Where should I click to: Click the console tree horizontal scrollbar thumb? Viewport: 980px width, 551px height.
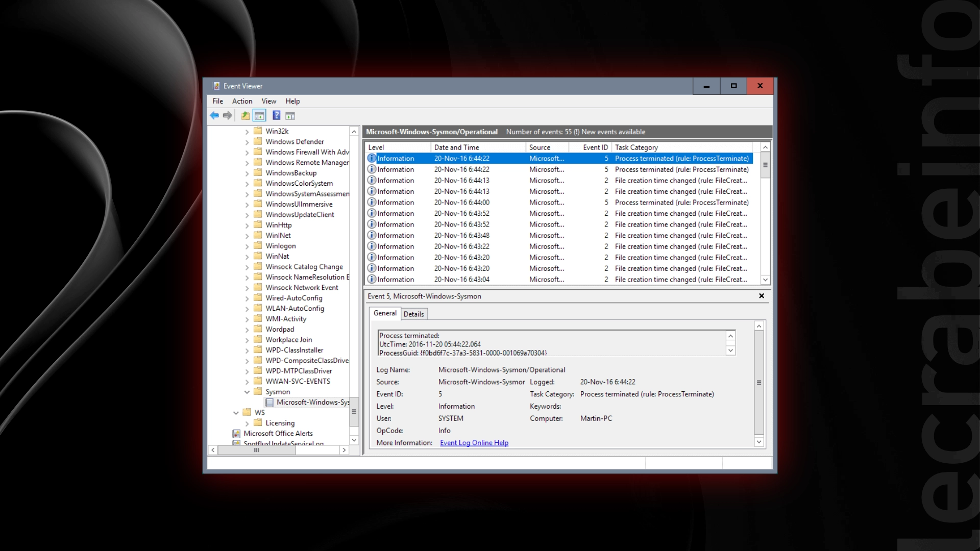[x=256, y=450]
